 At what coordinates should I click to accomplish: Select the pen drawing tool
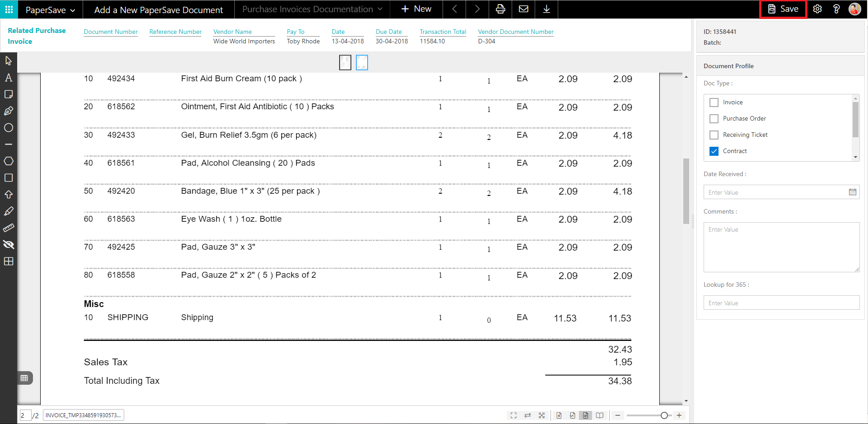(x=8, y=111)
